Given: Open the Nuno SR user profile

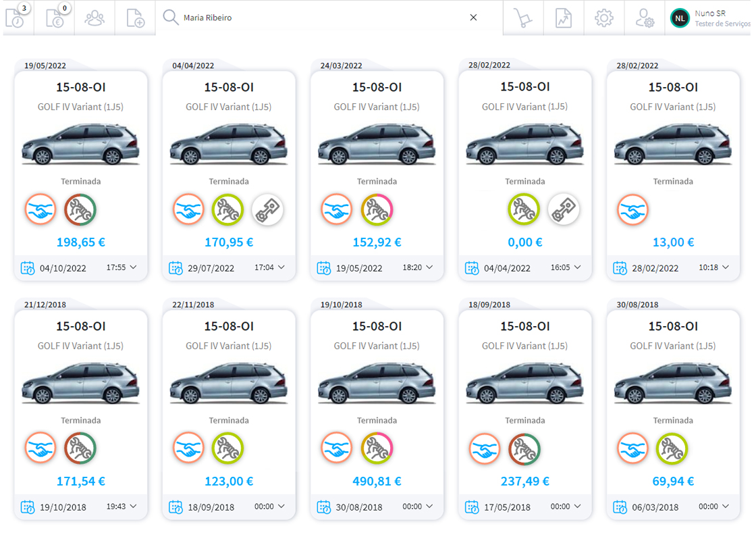Looking at the screenshot, I should [710, 18].
